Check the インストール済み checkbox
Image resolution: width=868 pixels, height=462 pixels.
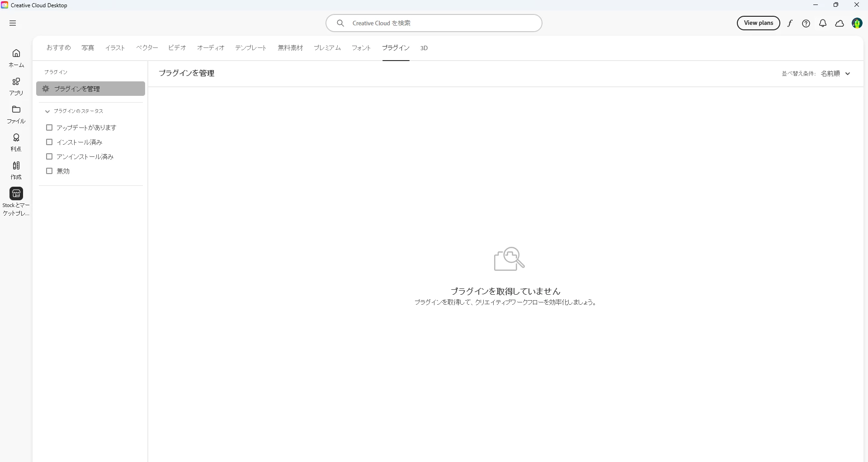pyautogui.click(x=49, y=142)
